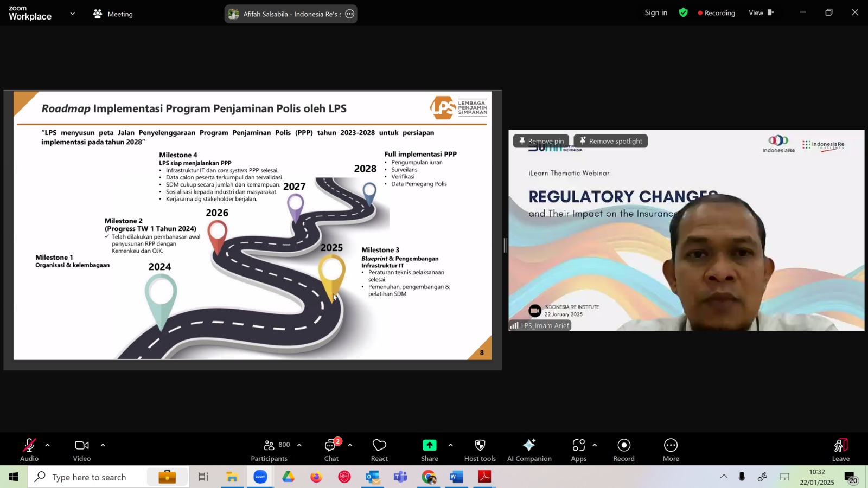Image resolution: width=868 pixels, height=488 pixels.
Task: Open Host tools shield icon
Action: pos(480,450)
